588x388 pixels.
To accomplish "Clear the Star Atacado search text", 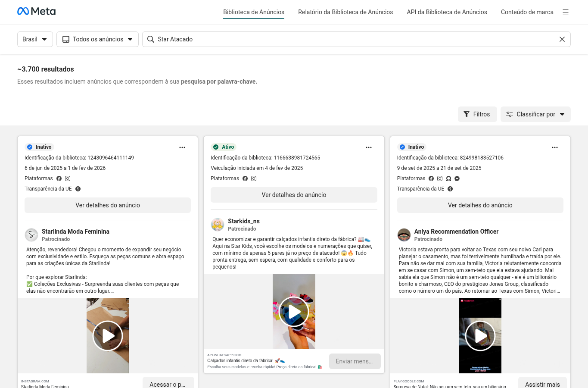I will (x=562, y=39).
